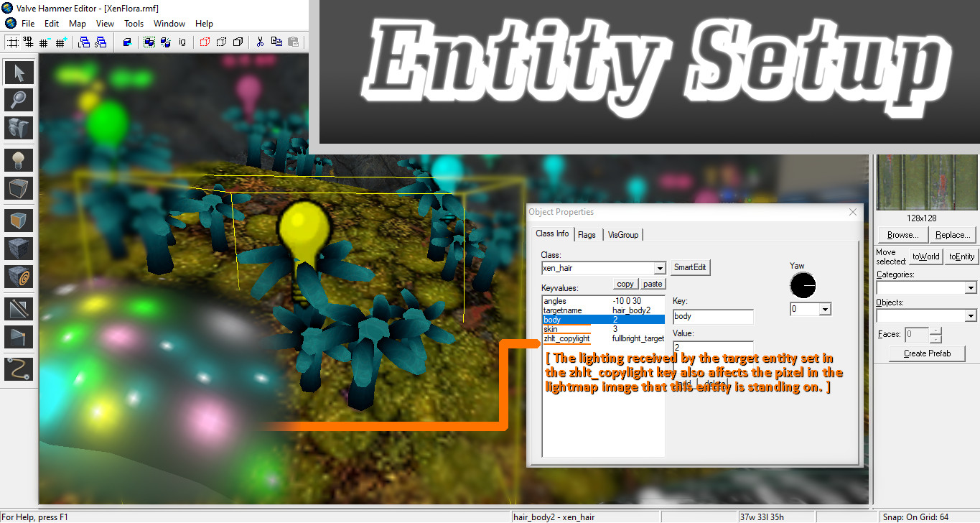Viewport: 980px width, 523px height.
Task: Toggle the 3D grid display
Action: 29,42
